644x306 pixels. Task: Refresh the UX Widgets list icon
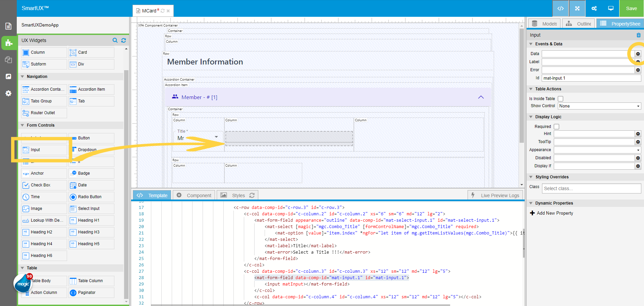123,40
